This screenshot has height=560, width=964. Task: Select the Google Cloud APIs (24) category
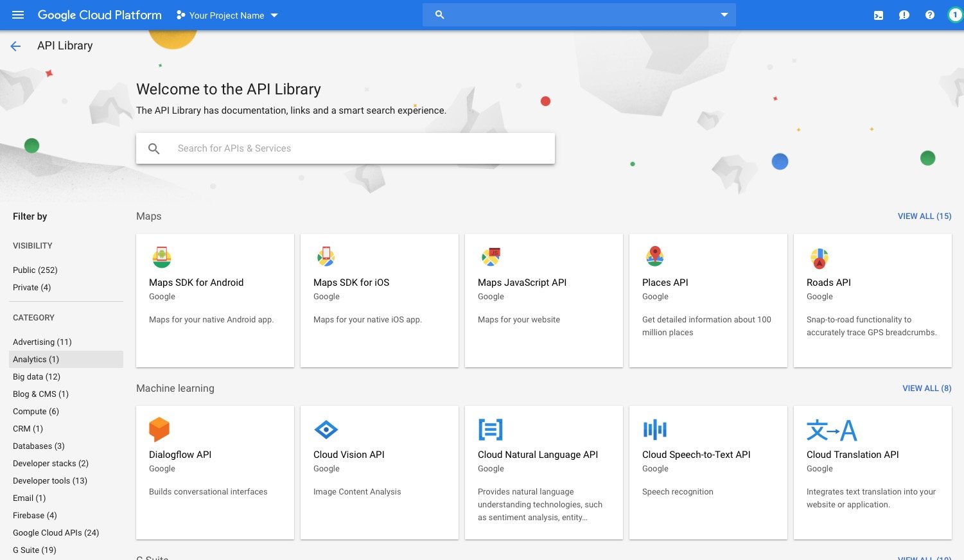56,533
